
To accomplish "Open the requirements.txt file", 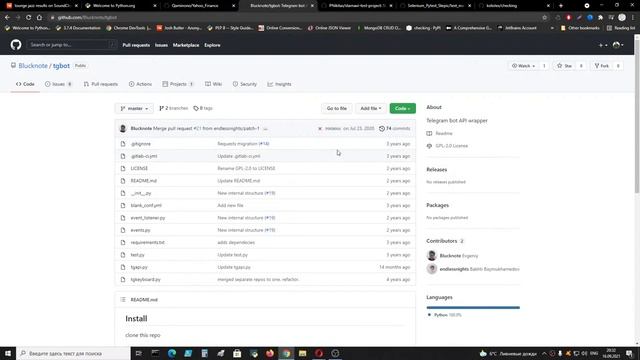I will [x=147, y=242].
